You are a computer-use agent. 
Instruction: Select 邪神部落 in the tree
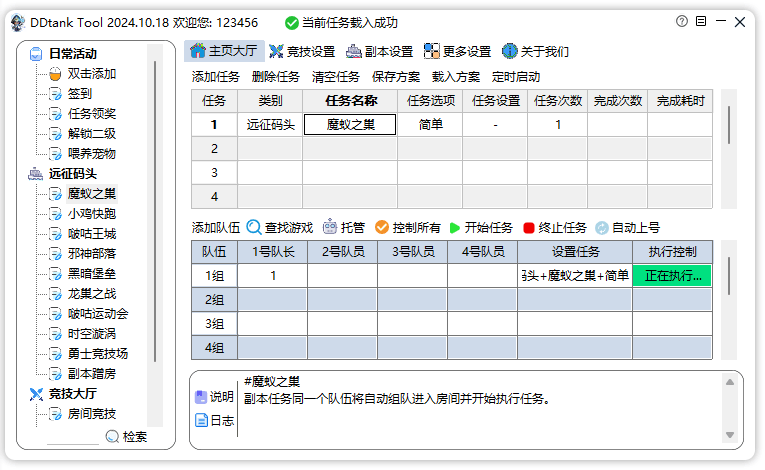pos(92,254)
